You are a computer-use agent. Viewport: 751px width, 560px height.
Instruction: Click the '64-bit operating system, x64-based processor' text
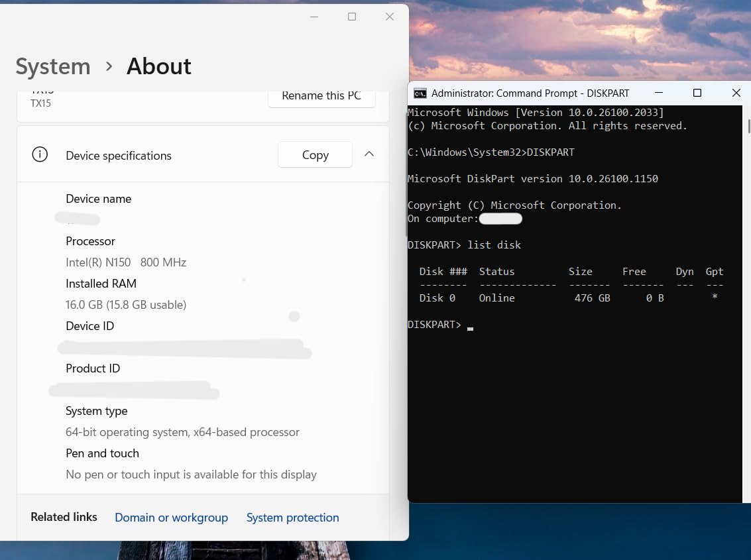coord(182,432)
